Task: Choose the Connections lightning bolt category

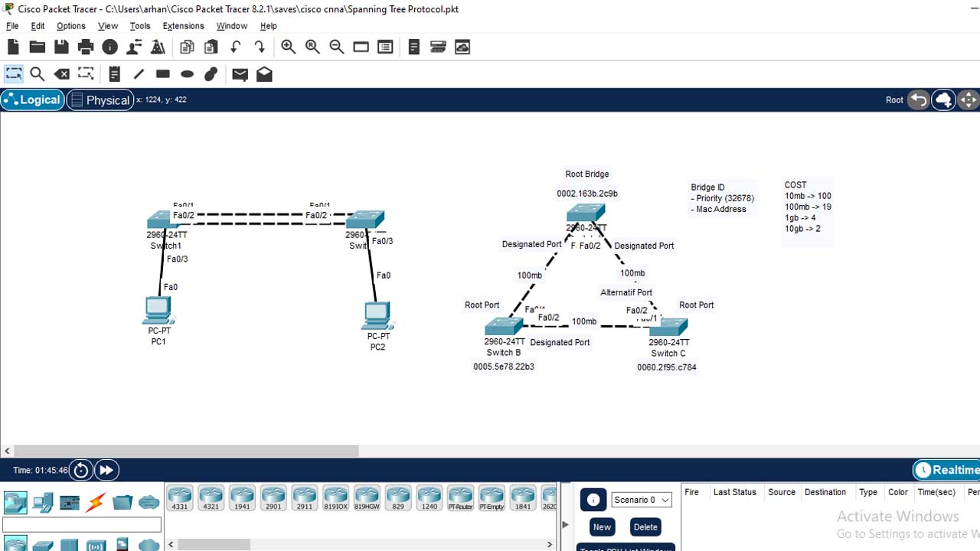Action: 96,503
